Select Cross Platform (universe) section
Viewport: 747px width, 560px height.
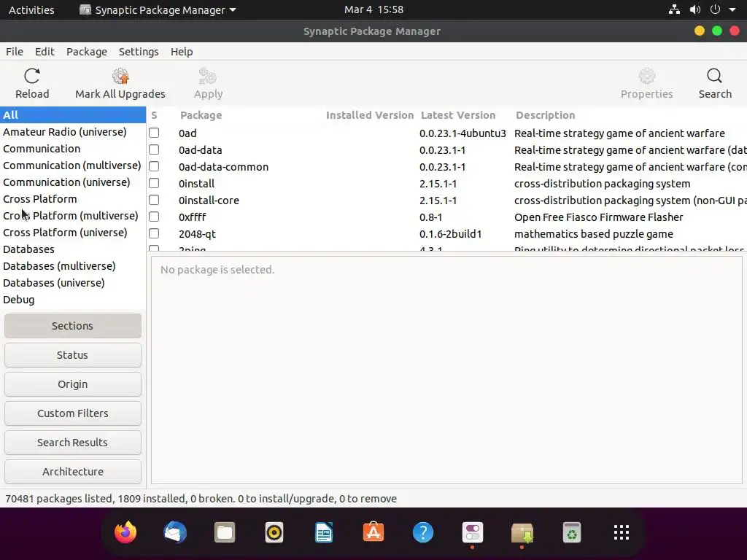(73, 233)
